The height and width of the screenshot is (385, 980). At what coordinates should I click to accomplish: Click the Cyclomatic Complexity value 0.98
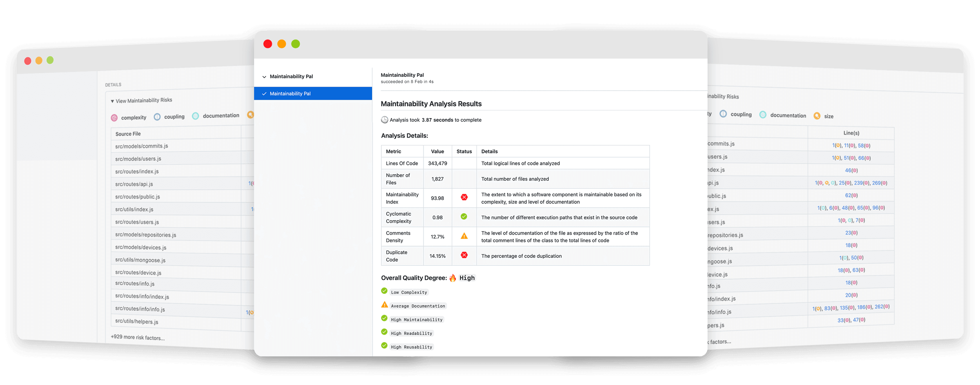[x=437, y=217]
